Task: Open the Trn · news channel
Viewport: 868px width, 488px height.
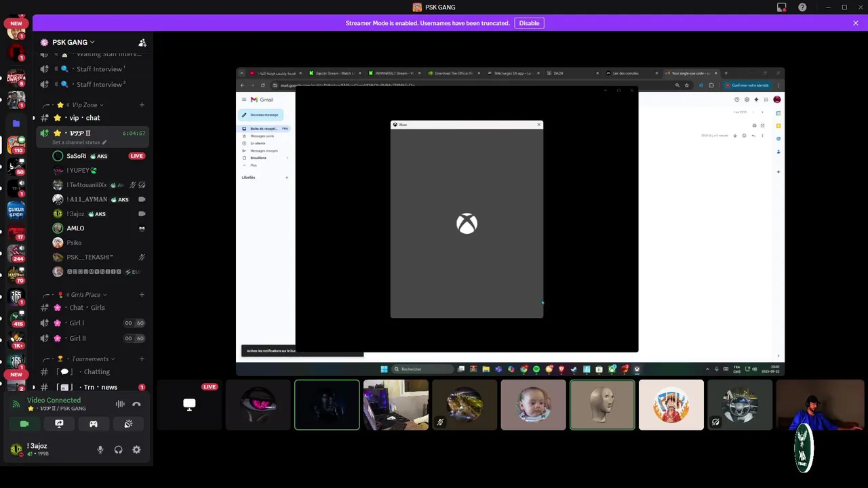Action: [92, 387]
